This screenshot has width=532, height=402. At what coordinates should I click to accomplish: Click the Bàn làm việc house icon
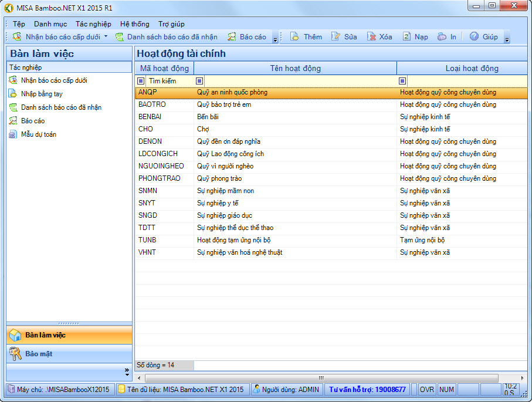(x=15, y=335)
